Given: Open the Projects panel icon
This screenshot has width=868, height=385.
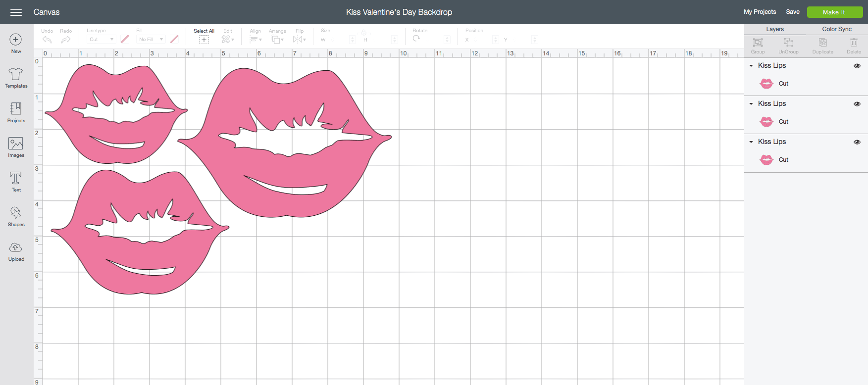Looking at the screenshot, I should point(16,112).
